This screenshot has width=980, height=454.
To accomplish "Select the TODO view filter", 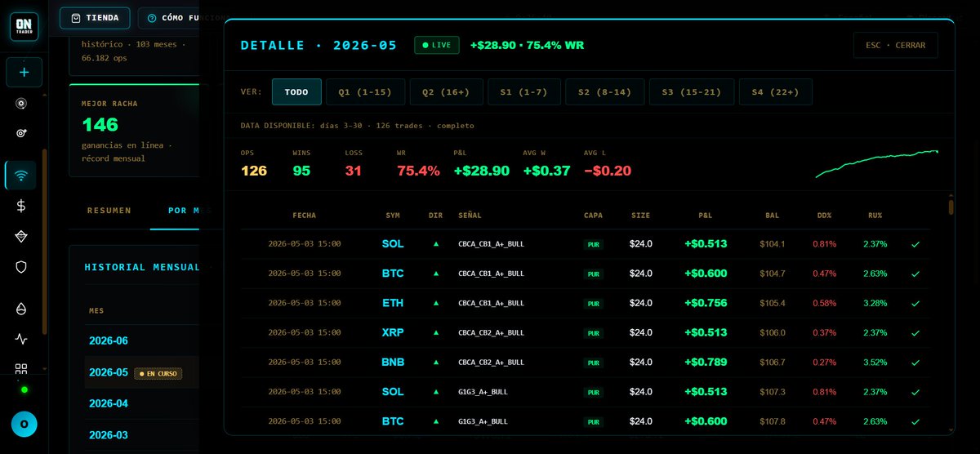I will tap(296, 92).
